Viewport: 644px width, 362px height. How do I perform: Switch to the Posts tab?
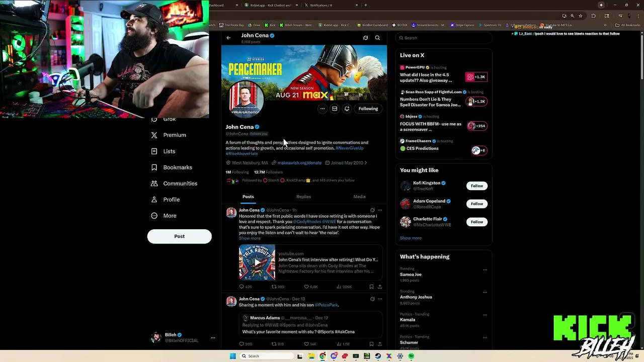coord(248,197)
